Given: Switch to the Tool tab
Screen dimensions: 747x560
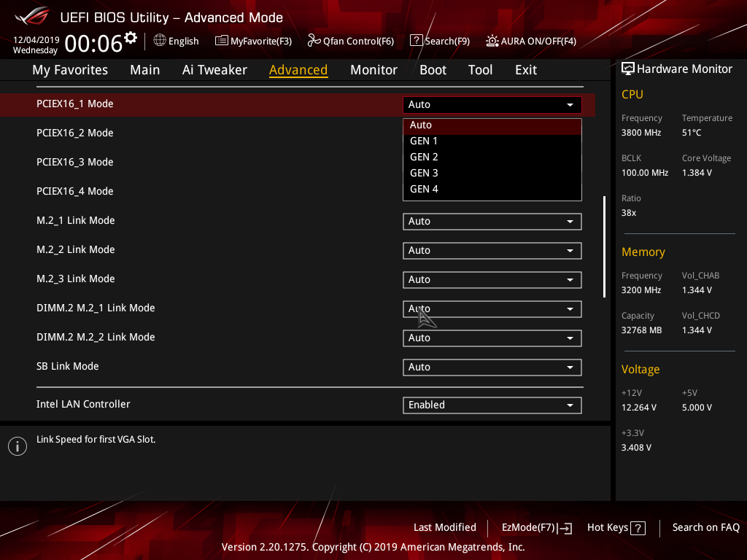Looking at the screenshot, I should click(x=480, y=70).
